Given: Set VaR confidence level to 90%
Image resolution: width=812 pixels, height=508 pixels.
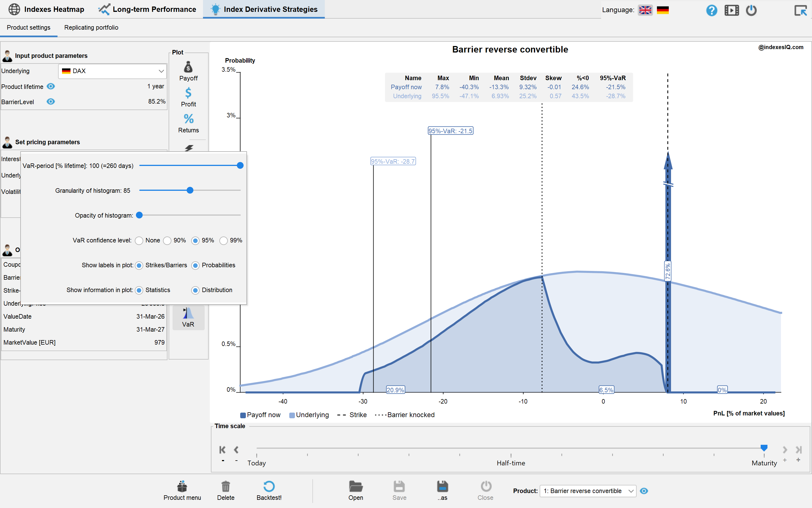Looking at the screenshot, I should tap(167, 241).
